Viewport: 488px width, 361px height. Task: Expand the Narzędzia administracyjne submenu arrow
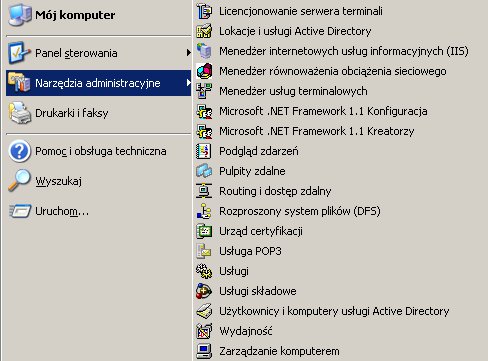(188, 82)
